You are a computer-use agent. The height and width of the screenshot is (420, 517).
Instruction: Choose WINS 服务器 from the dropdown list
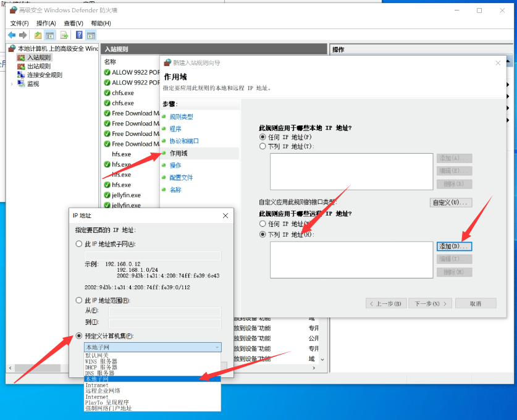point(153,361)
